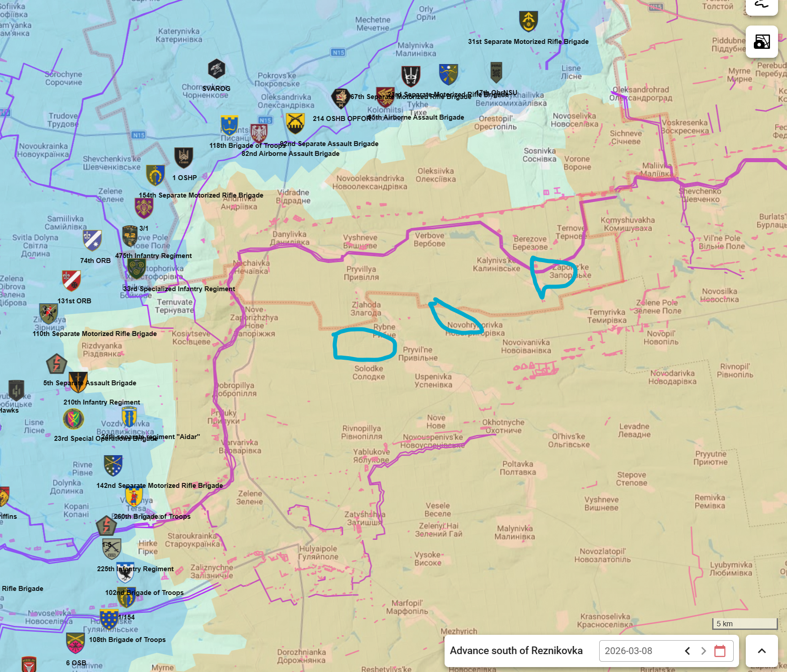The image size is (787, 672).
Task: Click the pentagon lightning emblem near Rizdvyanka
Action: click(x=57, y=363)
